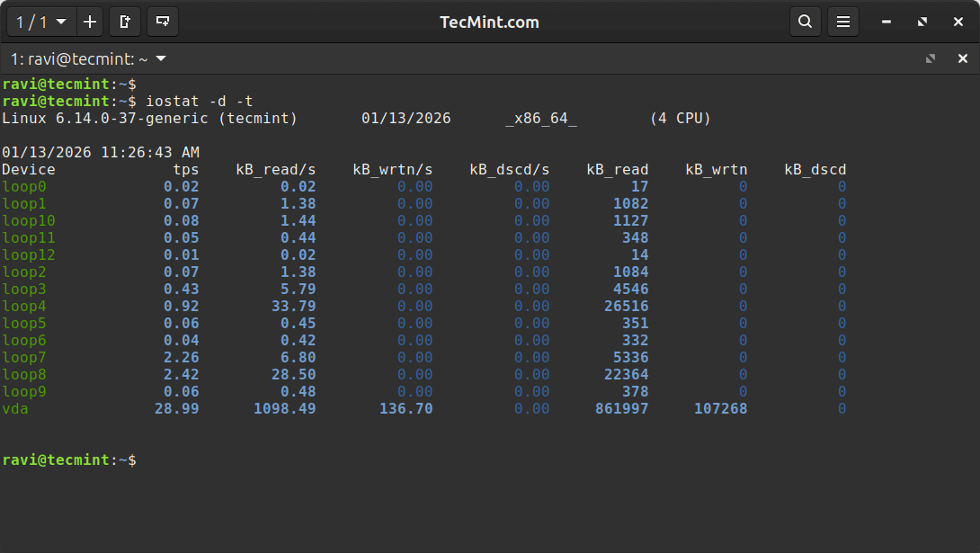The image size is (980, 553).
Task: Maximize the ravi@tecmint terminal pane
Action: pyautogui.click(x=930, y=58)
